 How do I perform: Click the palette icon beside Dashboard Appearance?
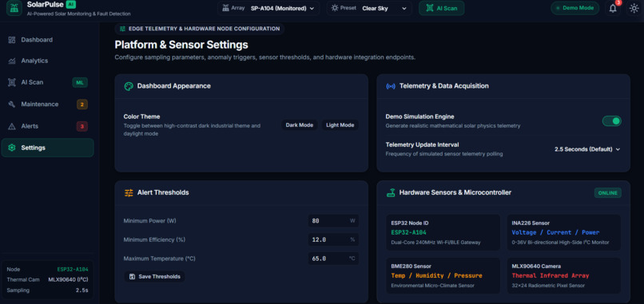click(129, 86)
